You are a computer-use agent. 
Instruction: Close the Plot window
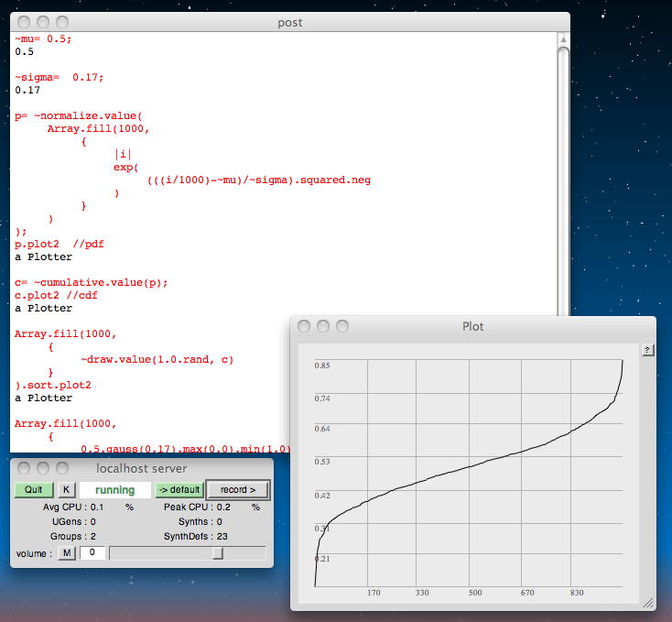click(306, 326)
